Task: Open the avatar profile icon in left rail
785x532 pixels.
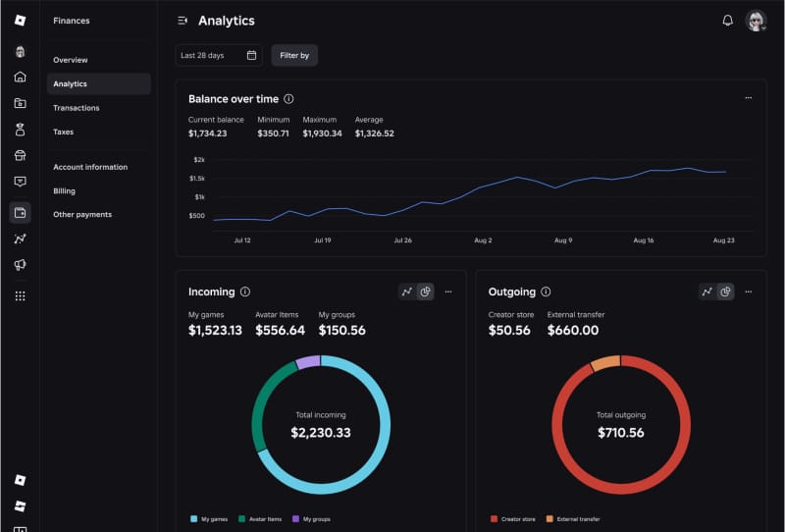Action: [x=20, y=52]
